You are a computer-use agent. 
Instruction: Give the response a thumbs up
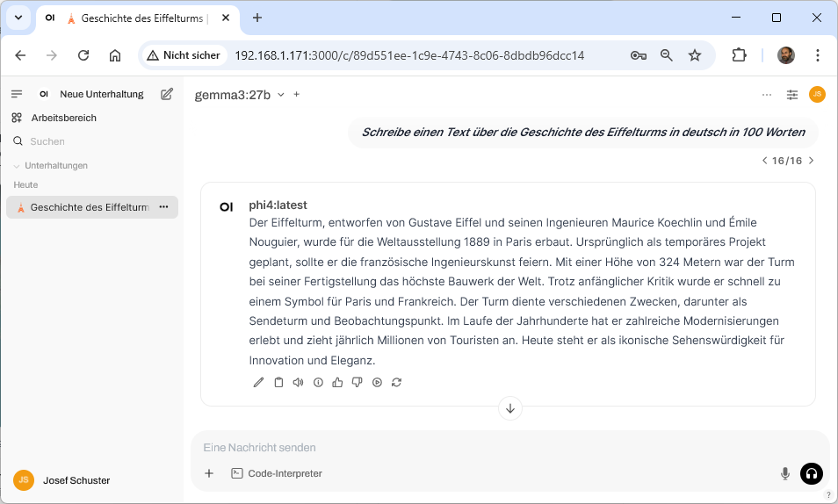[x=337, y=382]
